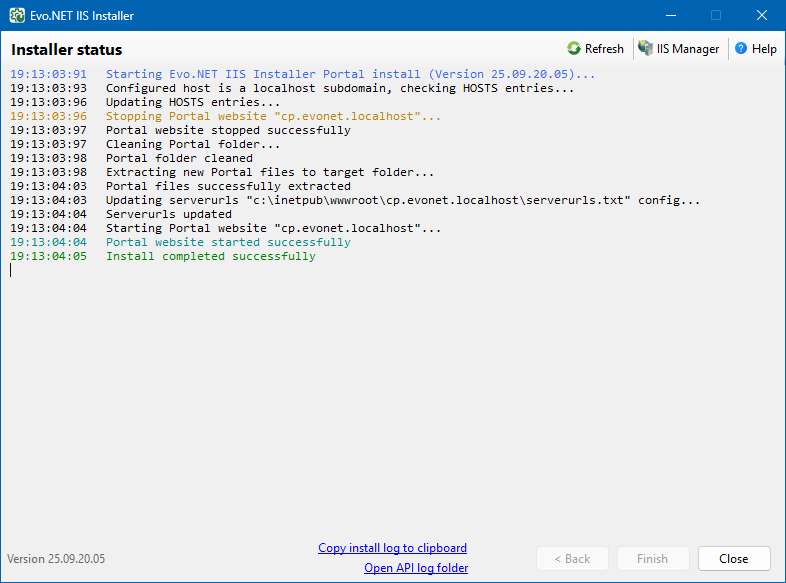The image size is (786, 583).
Task: Click the first log line "Starting Evo.NET IIS Installer"
Action: coord(350,75)
